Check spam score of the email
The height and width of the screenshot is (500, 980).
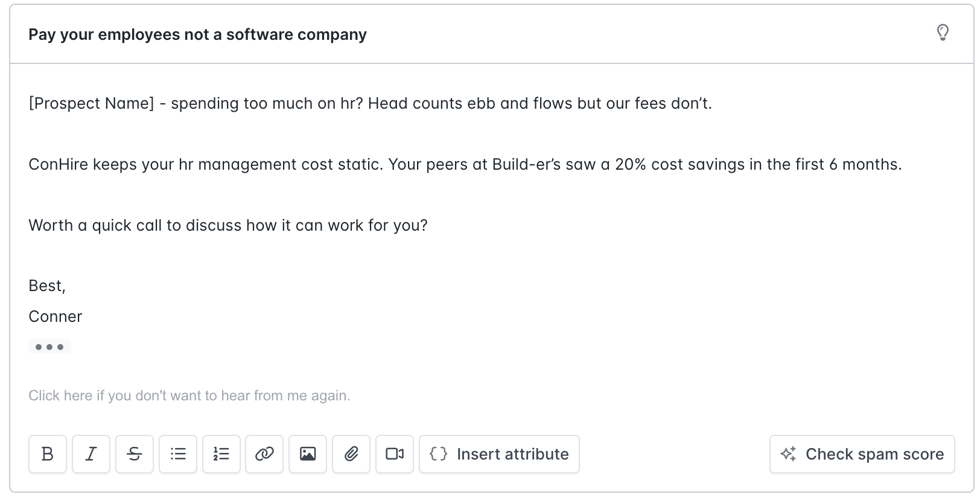coord(862,454)
